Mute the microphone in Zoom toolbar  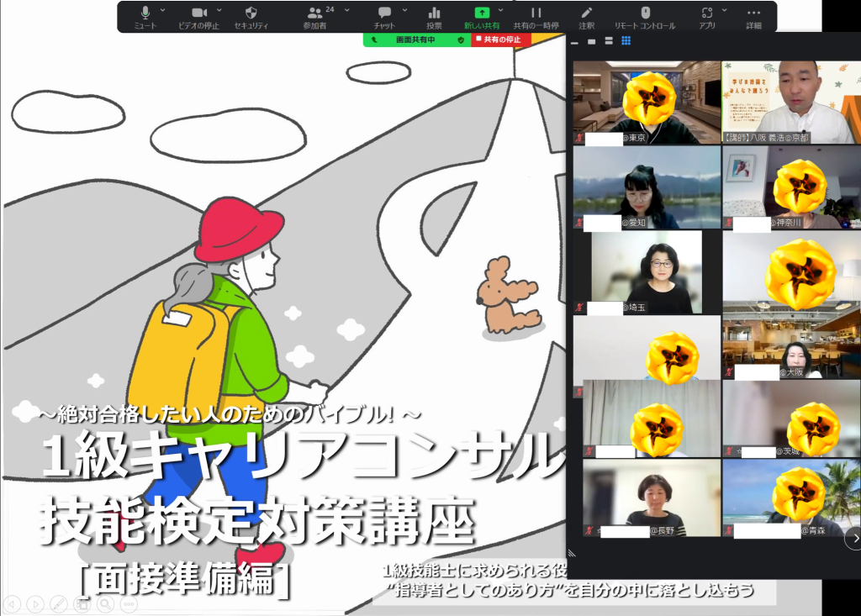pos(145,13)
